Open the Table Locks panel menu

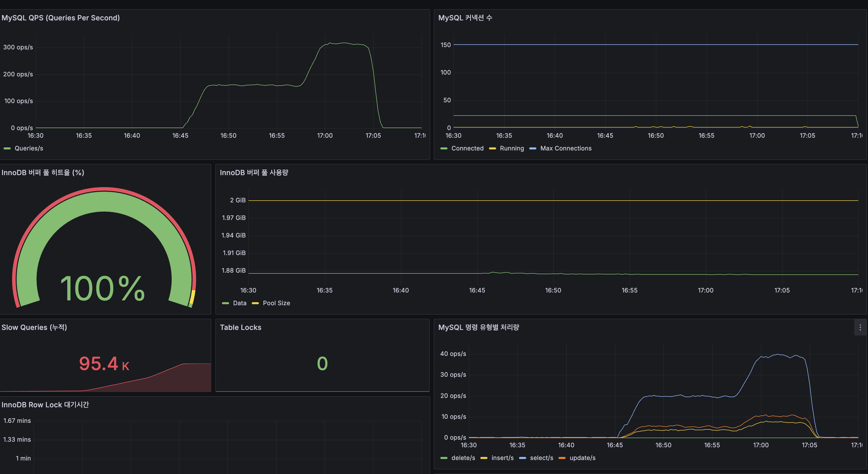coord(240,327)
